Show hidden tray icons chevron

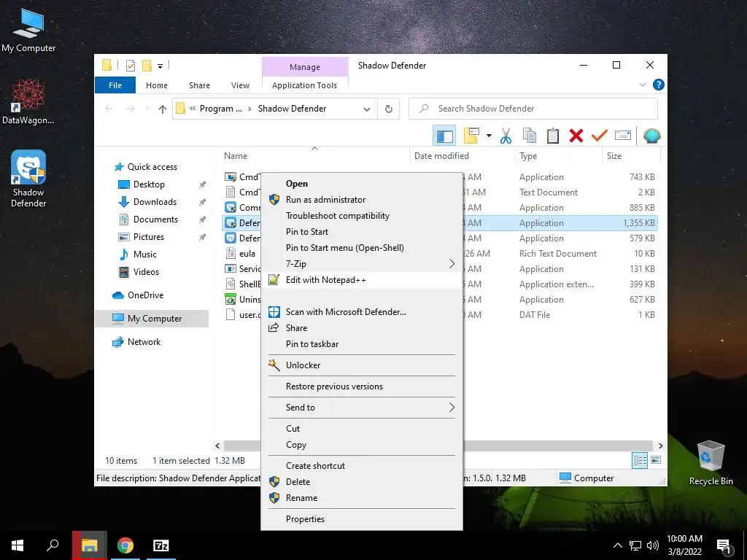617,545
